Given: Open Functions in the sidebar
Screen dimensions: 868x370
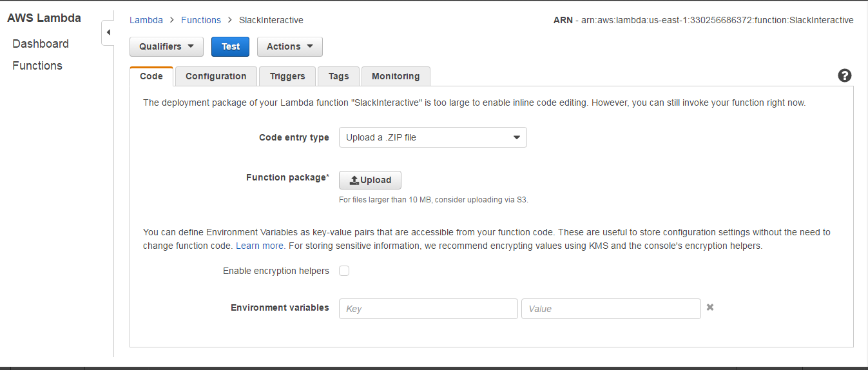Looking at the screenshot, I should 37,66.
